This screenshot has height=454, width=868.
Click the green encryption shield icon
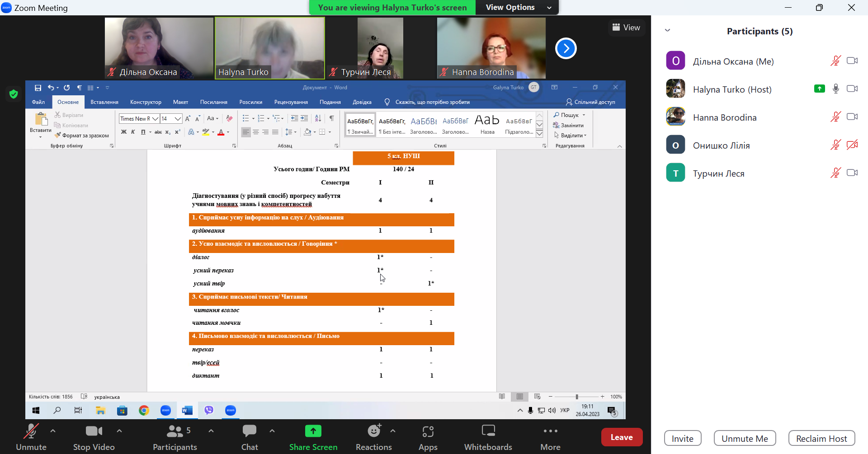(14, 94)
